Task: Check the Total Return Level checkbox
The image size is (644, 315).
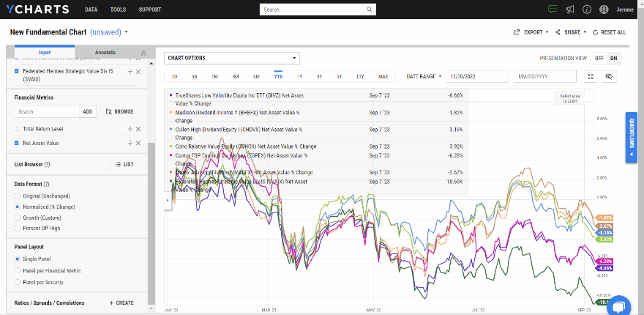Action: coord(16,129)
